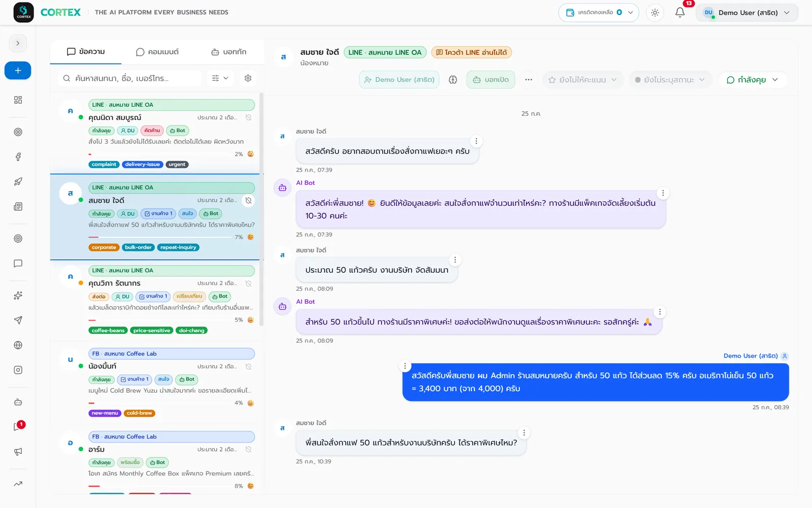Image resolution: width=812 pixels, height=508 pixels.
Task: Open the กำลังคุย conversation state dropdown
Action: pos(752,80)
